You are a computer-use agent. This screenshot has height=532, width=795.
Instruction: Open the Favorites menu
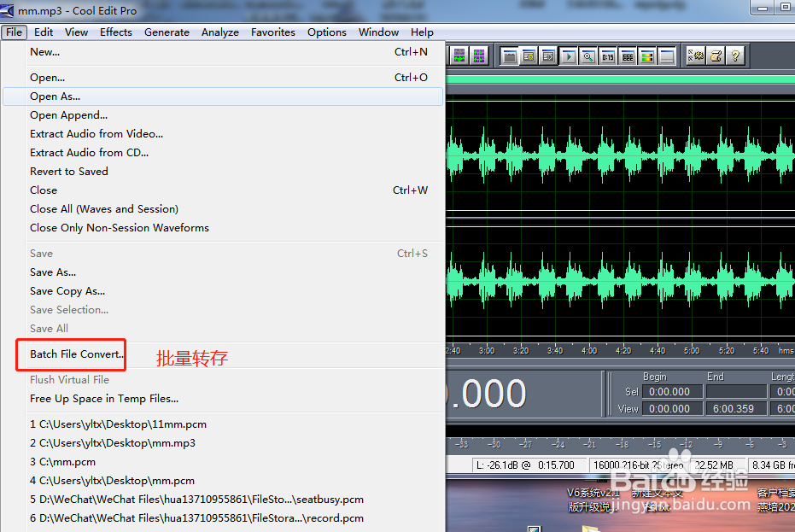[273, 32]
